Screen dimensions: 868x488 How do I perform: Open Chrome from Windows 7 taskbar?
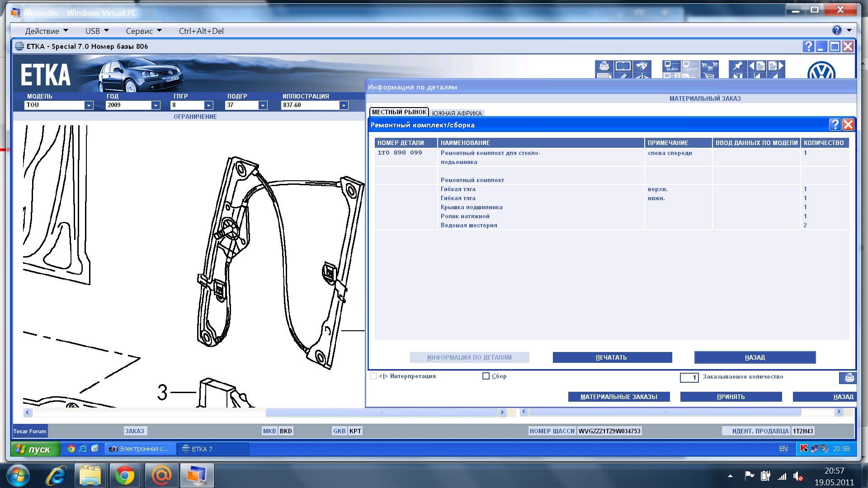click(x=124, y=475)
